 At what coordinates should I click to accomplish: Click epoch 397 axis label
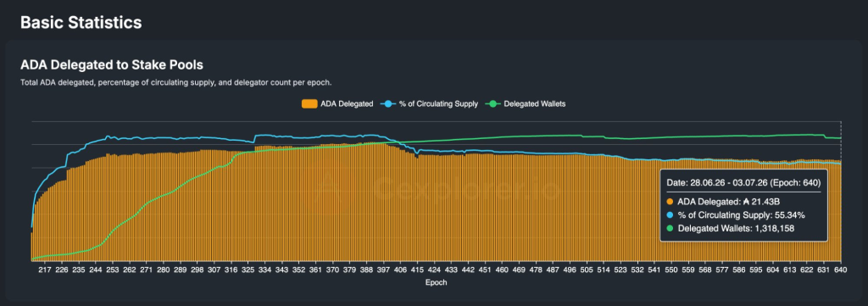click(x=383, y=270)
